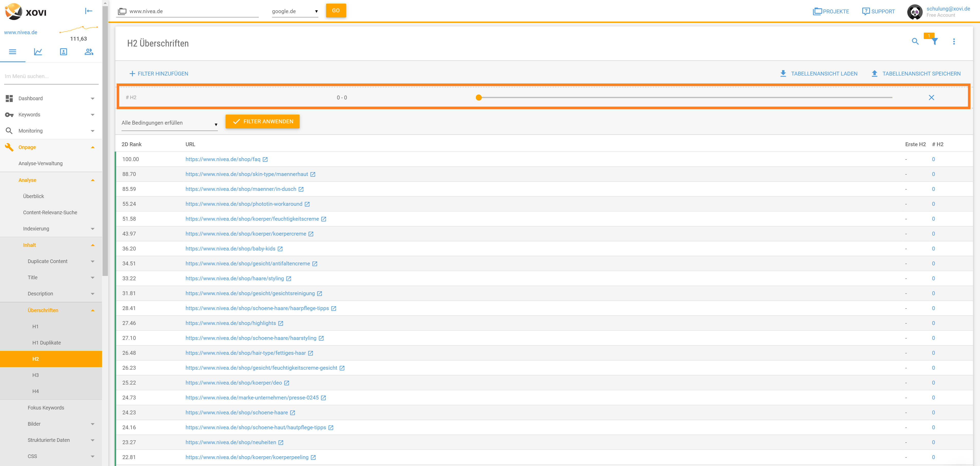Click the sidebar vertical scrollbar
980x466 pixels.
105,141
